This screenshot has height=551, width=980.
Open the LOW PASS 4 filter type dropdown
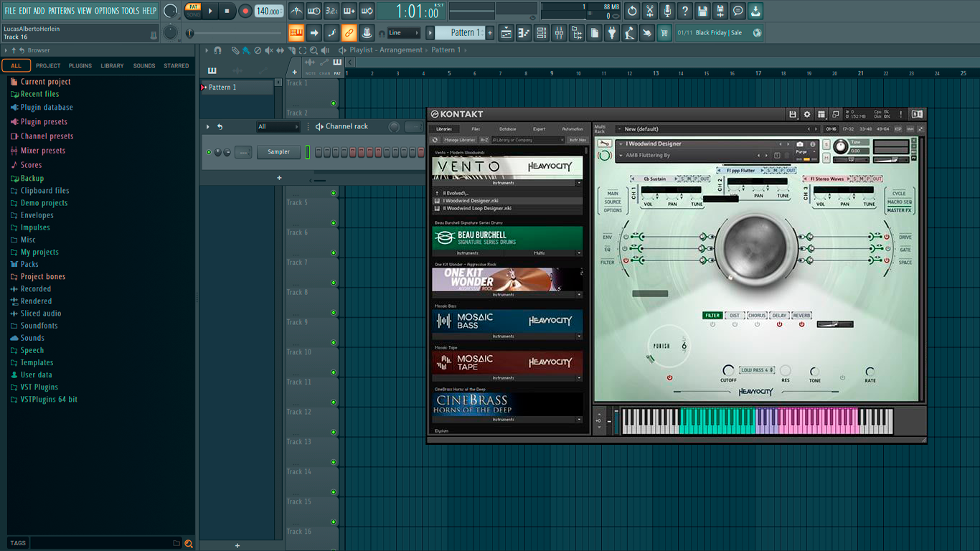[757, 370]
